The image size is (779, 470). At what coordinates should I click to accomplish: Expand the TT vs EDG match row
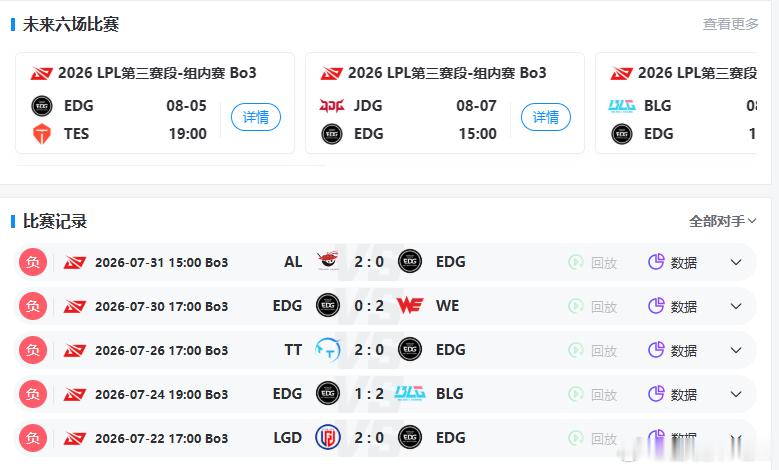point(736,350)
